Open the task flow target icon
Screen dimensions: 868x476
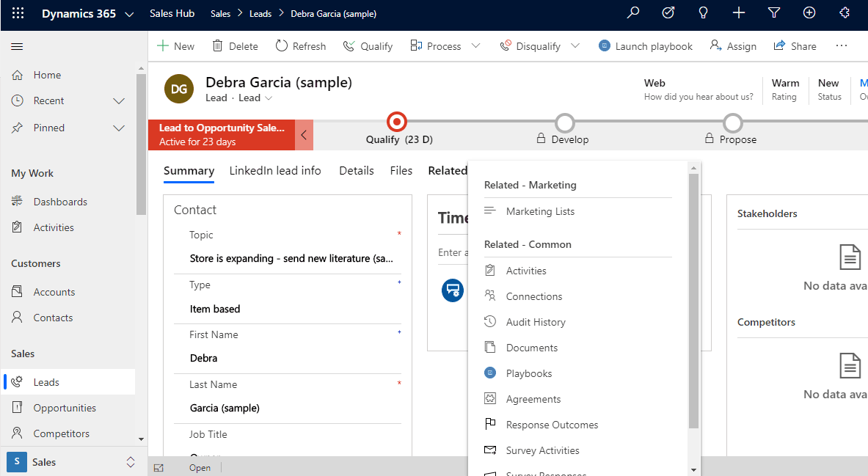tap(668, 12)
